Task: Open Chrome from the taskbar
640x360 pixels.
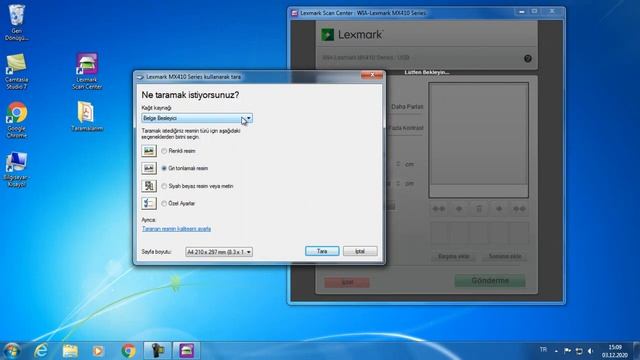Action: (129, 351)
